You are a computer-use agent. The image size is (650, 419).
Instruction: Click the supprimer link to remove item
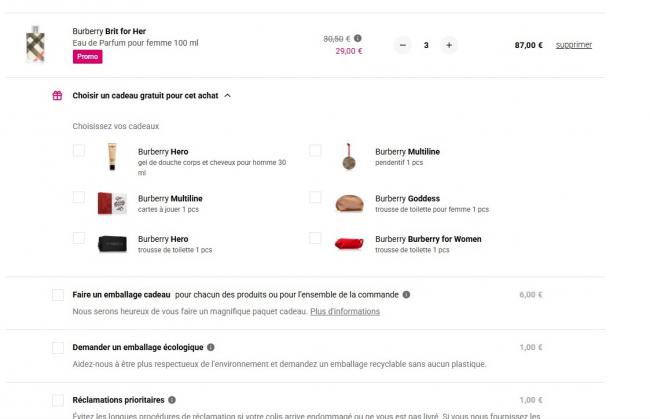click(574, 45)
